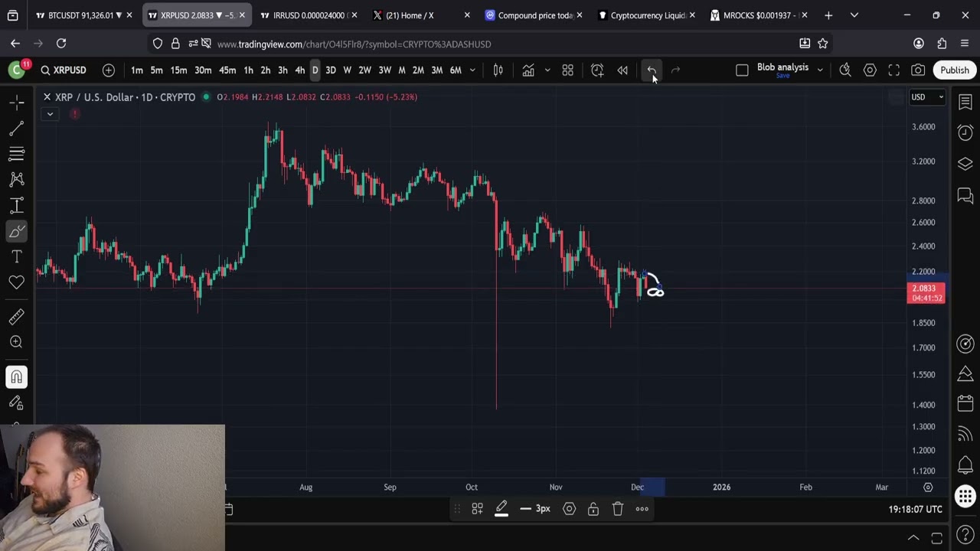Open the notifications bell panel

965,465
